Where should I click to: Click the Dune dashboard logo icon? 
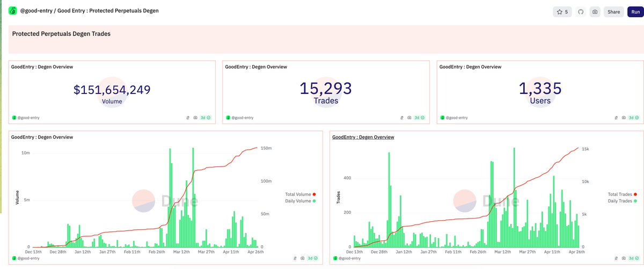tap(13, 11)
